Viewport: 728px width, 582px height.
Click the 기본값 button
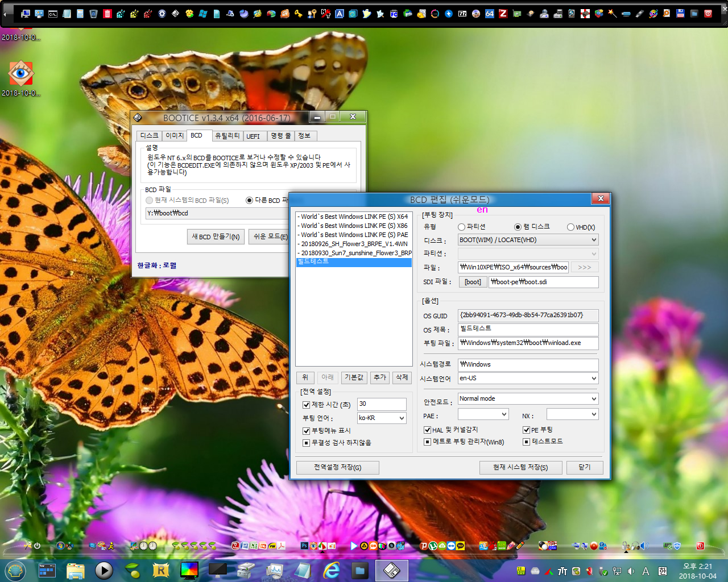(x=354, y=377)
